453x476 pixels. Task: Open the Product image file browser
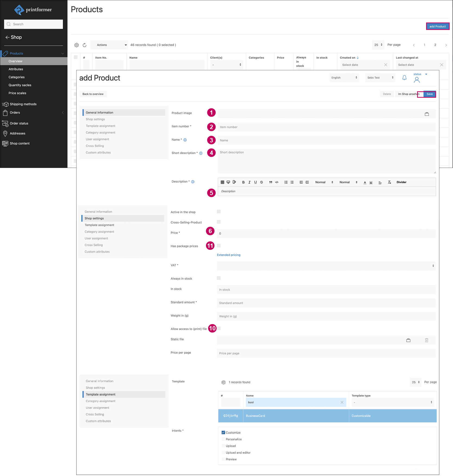[x=427, y=114]
